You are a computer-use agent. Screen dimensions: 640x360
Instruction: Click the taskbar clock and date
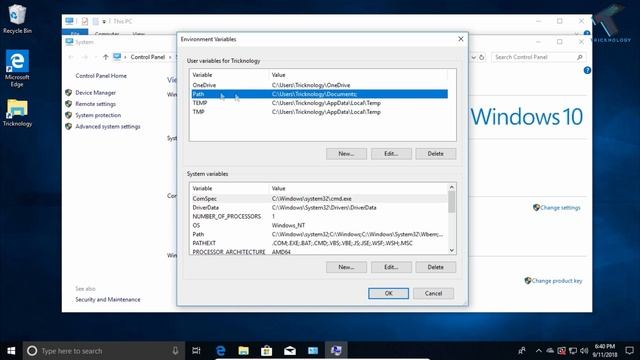605,351
